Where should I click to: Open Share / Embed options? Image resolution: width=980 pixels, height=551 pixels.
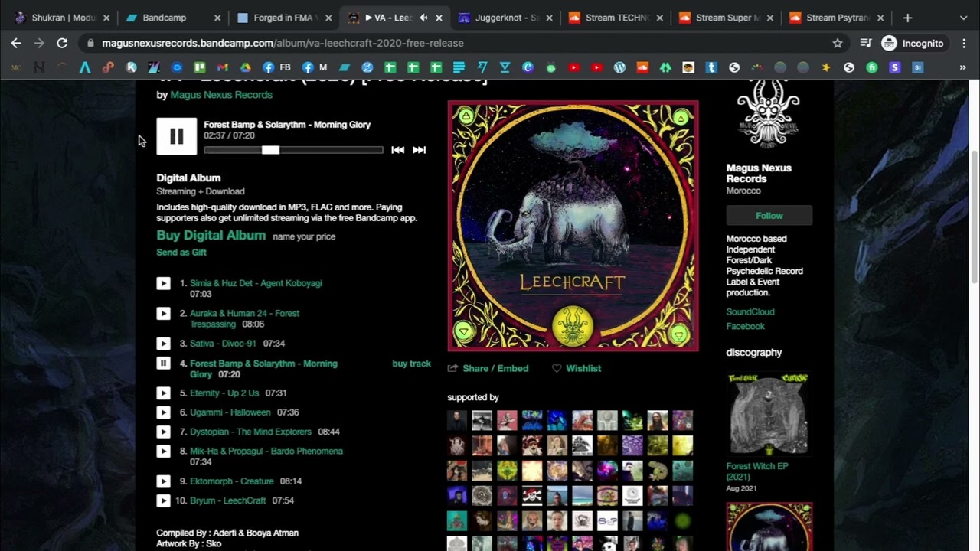click(488, 368)
